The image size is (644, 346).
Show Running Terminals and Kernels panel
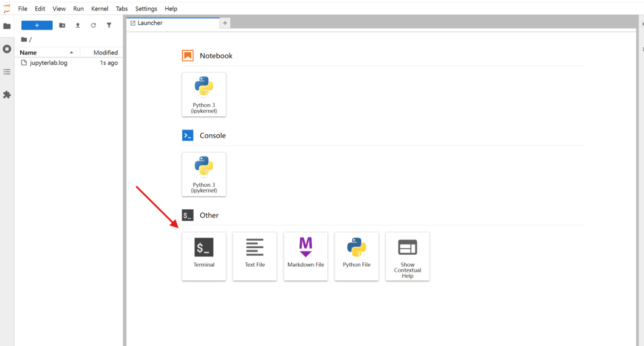tap(7, 49)
